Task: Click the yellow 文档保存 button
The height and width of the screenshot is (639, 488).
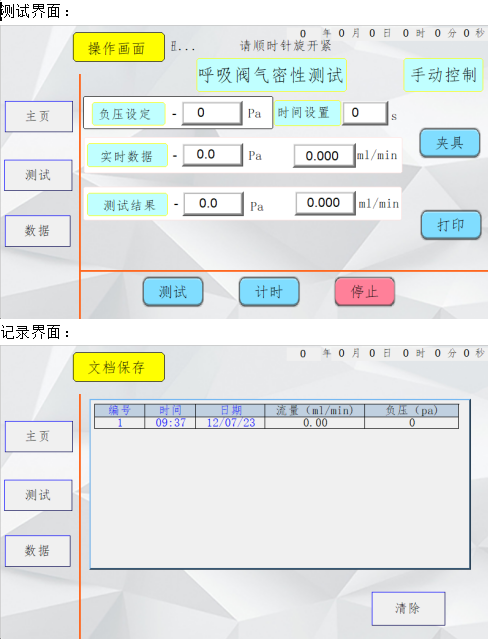Action: pos(119,367)
